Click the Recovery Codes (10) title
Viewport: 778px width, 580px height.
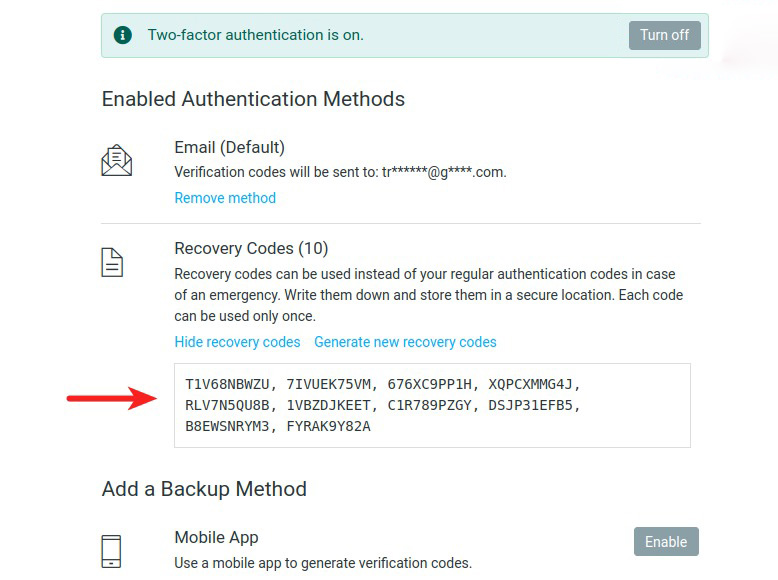point(251,248)
